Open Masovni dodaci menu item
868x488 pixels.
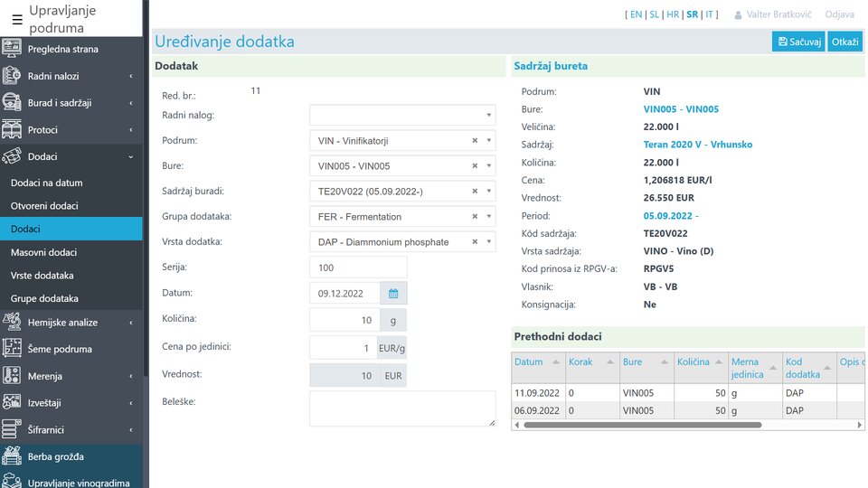pyautogui.click(x=43, y=252)
